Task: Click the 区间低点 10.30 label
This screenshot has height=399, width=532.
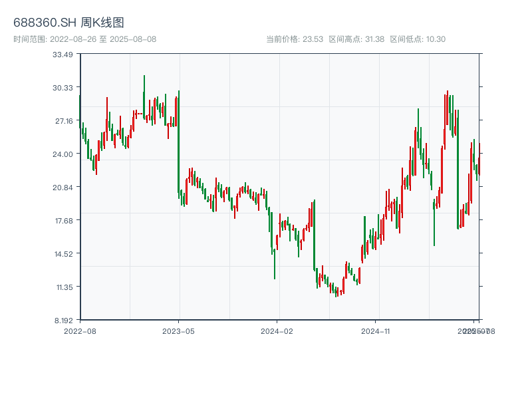Action: pos(418,39)
